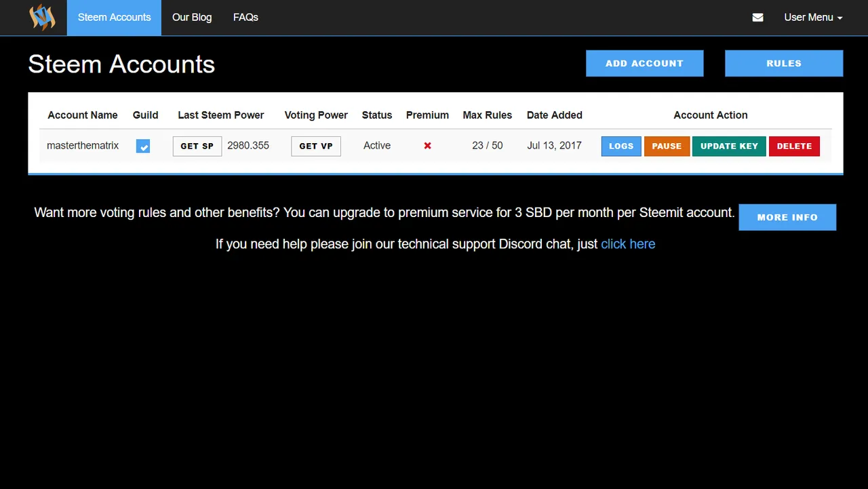This screenshot has width=868, height=489.
Task: Click the ADD ACCOUNT button
Action: click(x=644, y=63)
